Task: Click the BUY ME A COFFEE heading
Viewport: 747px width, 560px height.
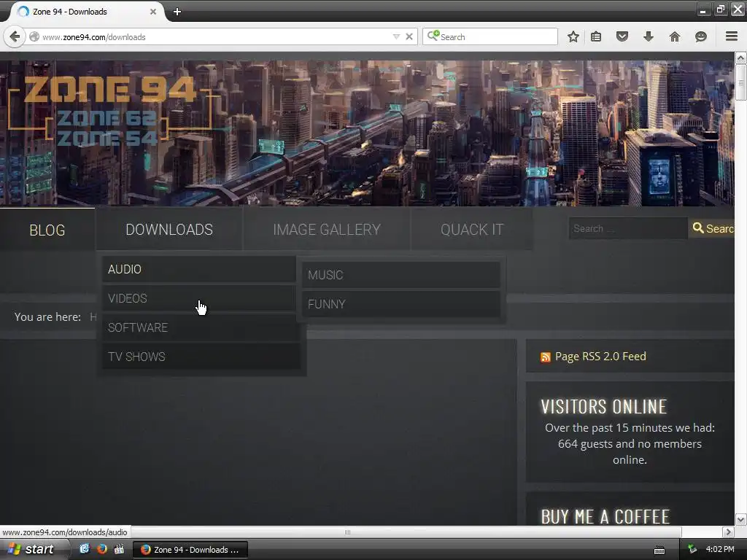Action: pyautogui.click(x=605, y=517)
